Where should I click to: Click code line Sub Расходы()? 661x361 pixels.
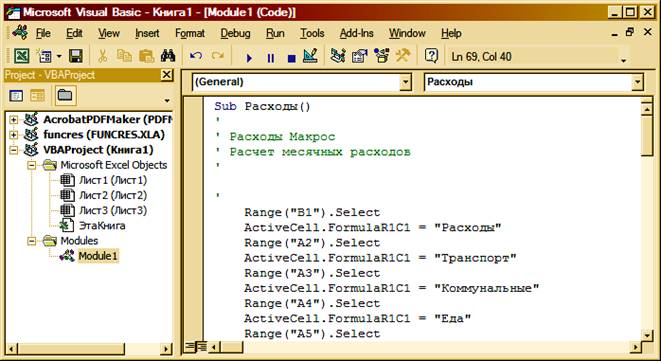(262, 106)
